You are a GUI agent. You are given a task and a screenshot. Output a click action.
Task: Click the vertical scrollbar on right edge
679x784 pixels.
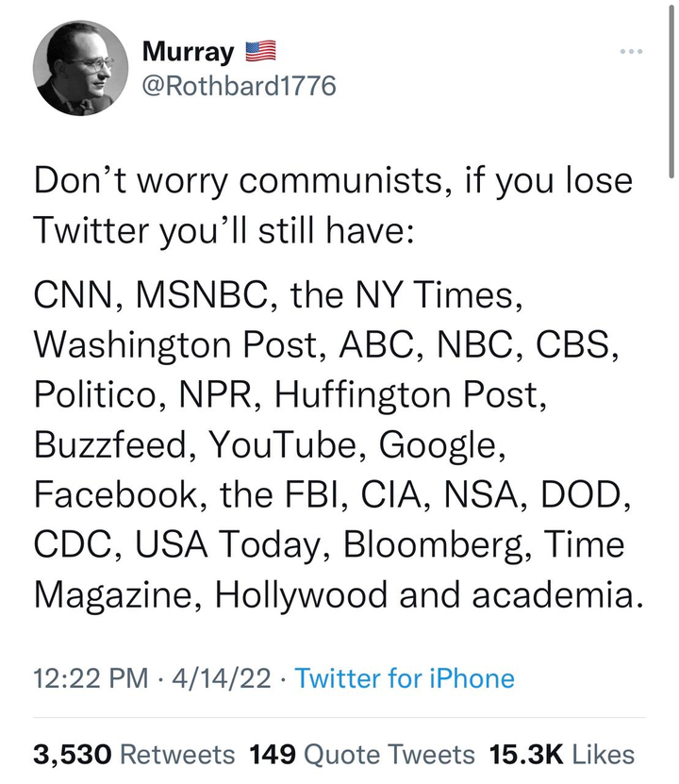pyautogui.click(x=671, y=94)
